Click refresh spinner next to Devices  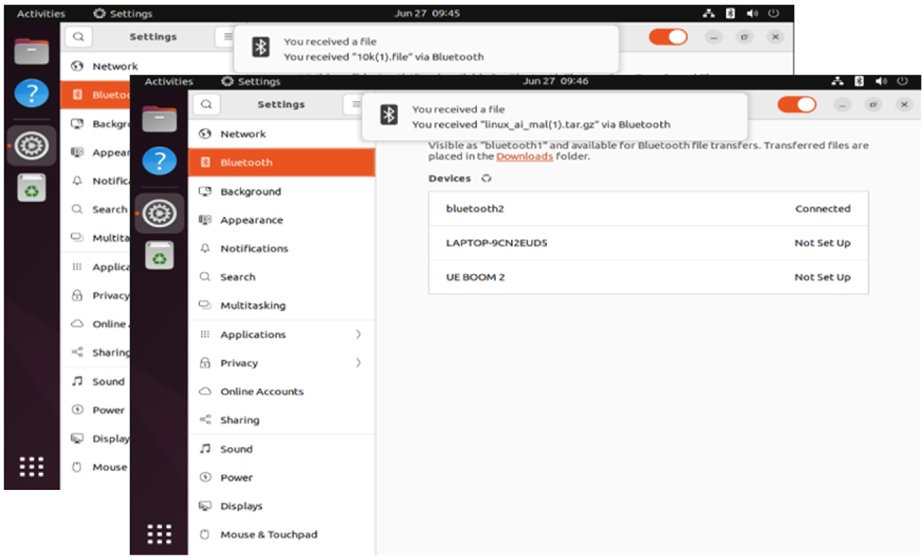[486, 179]
